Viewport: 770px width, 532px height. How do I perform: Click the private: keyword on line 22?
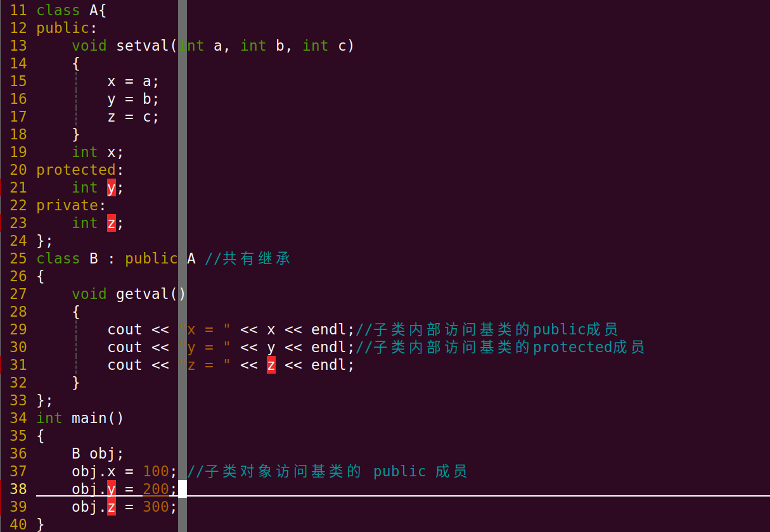pos(67,205)
